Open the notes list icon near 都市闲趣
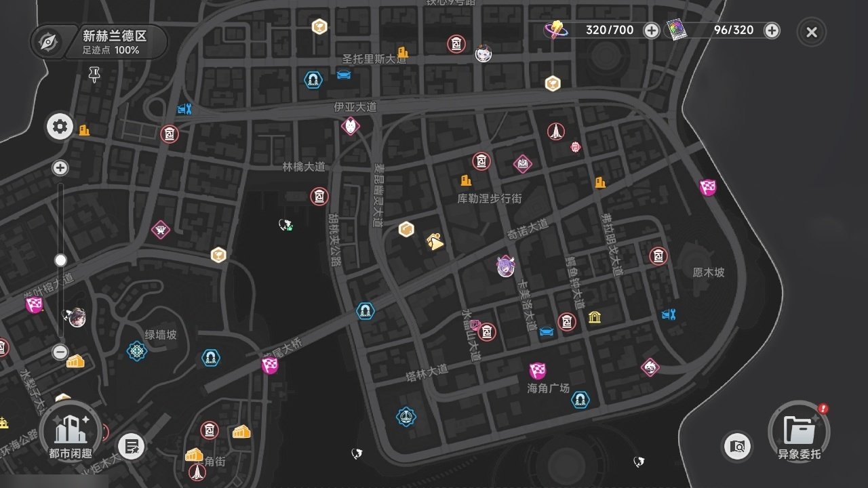The height and width of the screenshot is (488, 868). pos(132,447)
